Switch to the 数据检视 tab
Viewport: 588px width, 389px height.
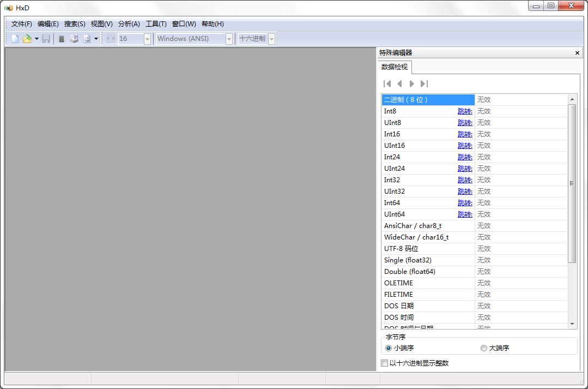394,67
